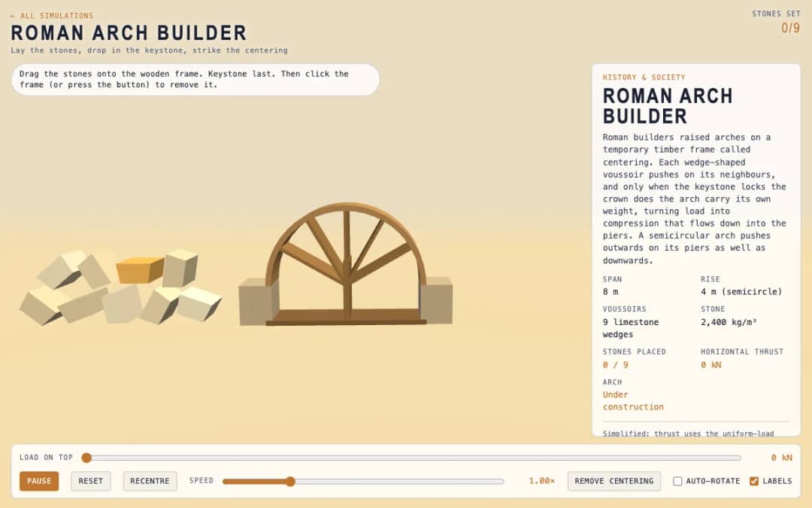The height and width of the screenshot is (508, 812).
Task: Recentre the camera view
Action: click(x=150, y=481)
